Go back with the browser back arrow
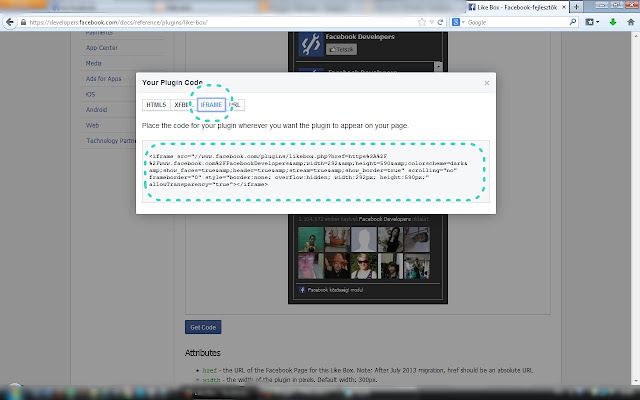Viewport: 640px width, 400px height. (x=10, y=22)
